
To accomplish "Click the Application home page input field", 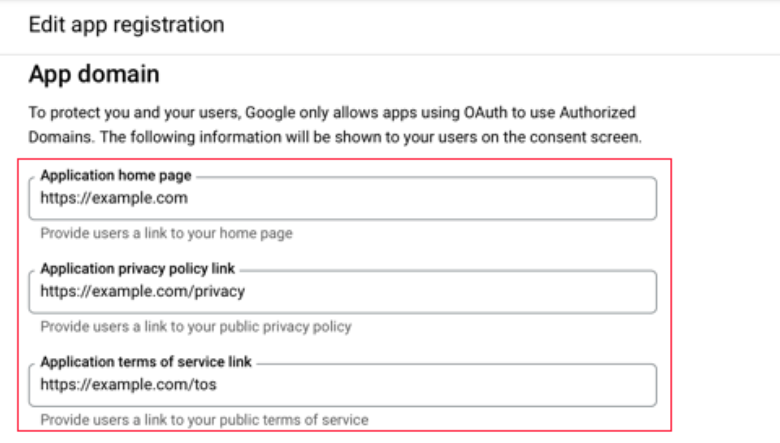I will (345, 199).
